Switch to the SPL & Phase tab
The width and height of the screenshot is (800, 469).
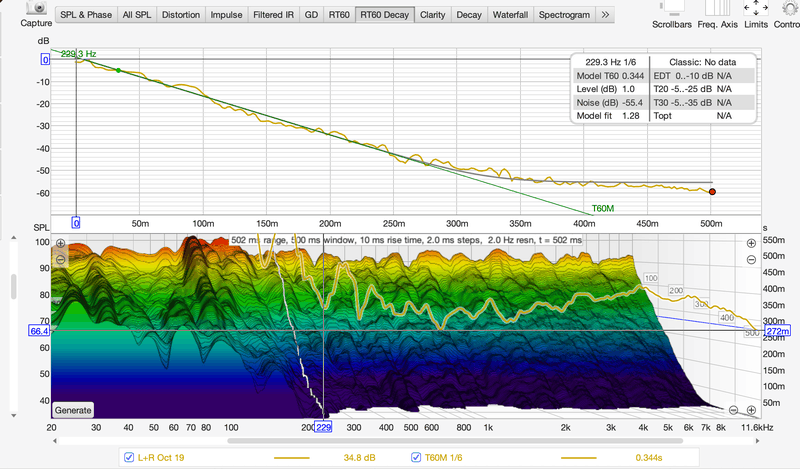(x=86, y=15)
